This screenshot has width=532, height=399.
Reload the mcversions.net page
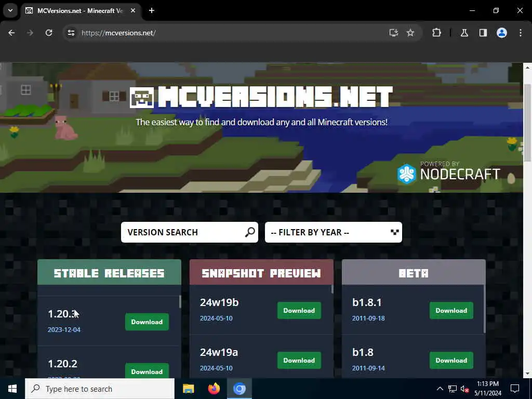(x=49, y=33)
